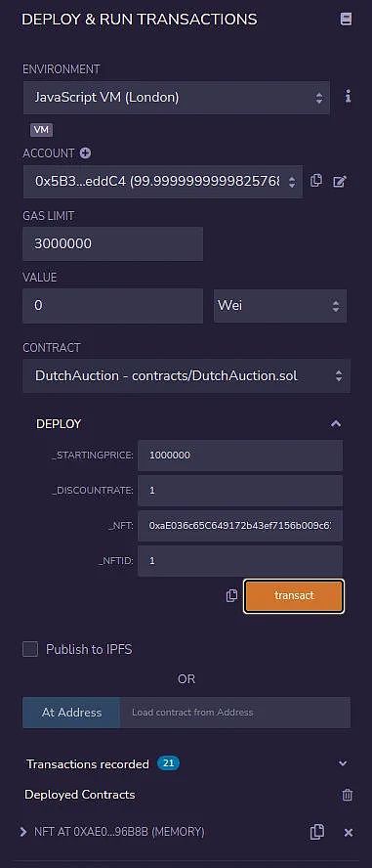
Task: Click the orange transact button
Action: point(294,595)
